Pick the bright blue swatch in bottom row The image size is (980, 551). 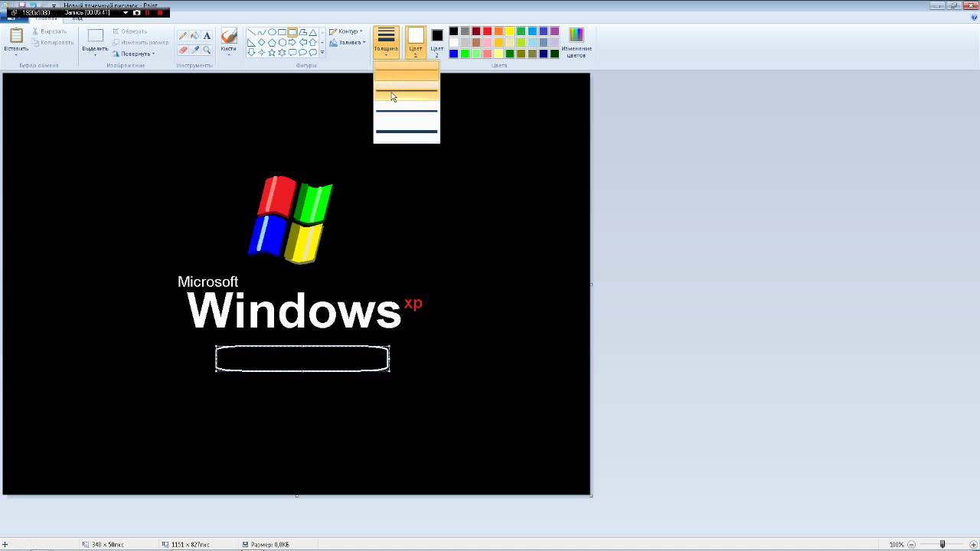tap(453, 54)
